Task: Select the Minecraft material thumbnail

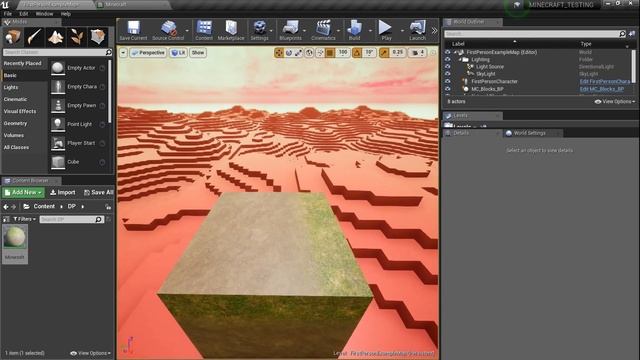Action: (15, 244)
